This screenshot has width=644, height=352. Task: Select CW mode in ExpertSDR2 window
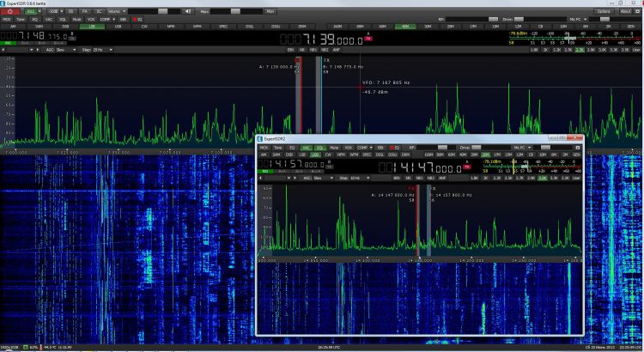(329, 155)
